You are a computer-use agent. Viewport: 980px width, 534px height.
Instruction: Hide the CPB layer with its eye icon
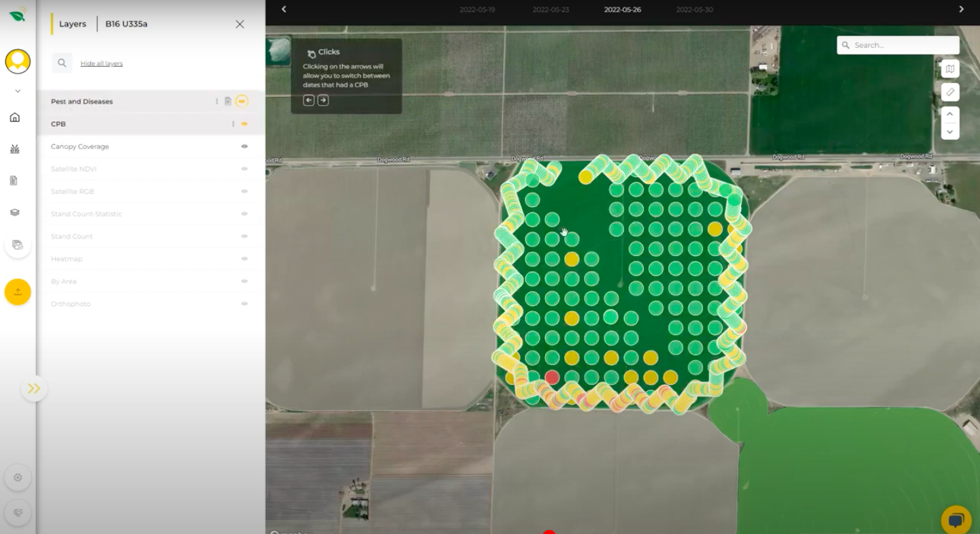point(244,124)
